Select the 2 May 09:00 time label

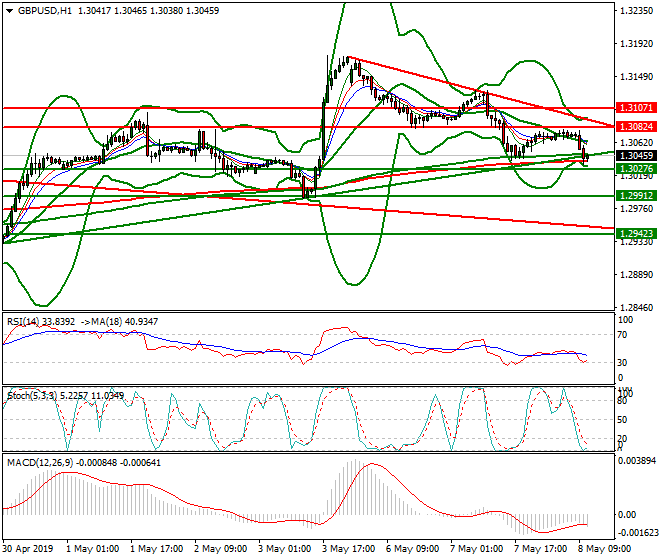pos(221,549)
